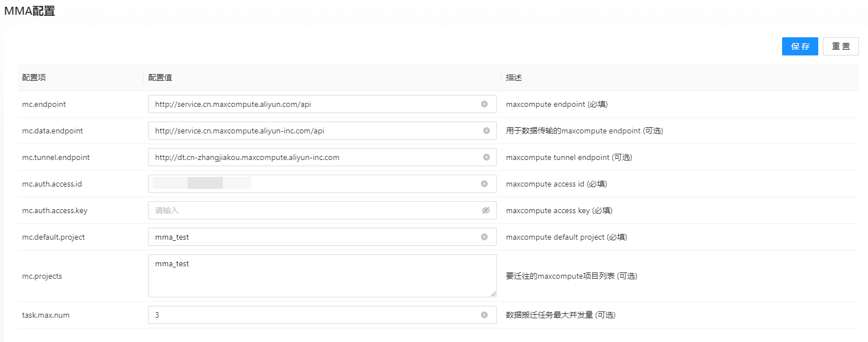Select the task.max.num input field
Viewport: 868px width, 342px height.
(x=311, y=315)
